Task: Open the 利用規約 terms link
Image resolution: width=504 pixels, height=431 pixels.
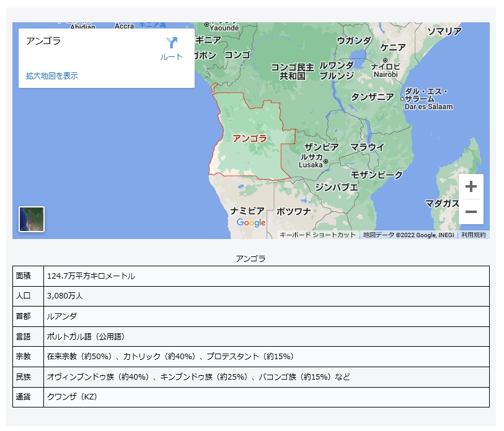Action: (473, 235)
